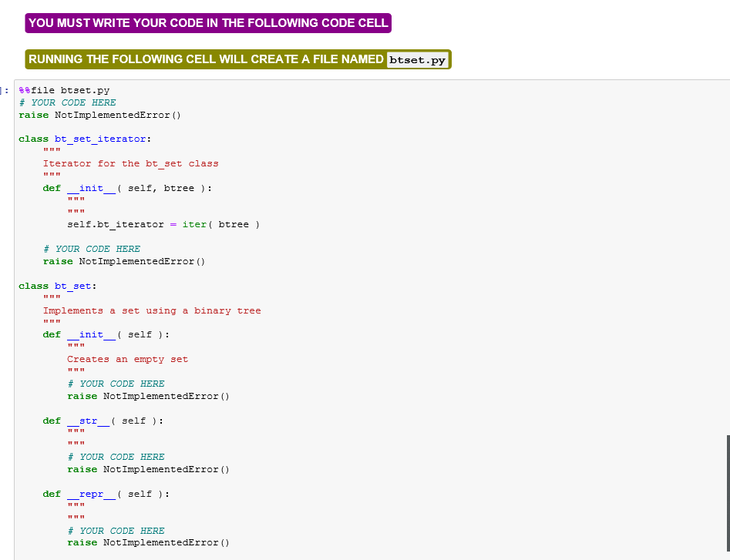730x560 pixels.
Task: Click the purple YOU MUST WRITE YOUR CODE banner
Action: 208,23
